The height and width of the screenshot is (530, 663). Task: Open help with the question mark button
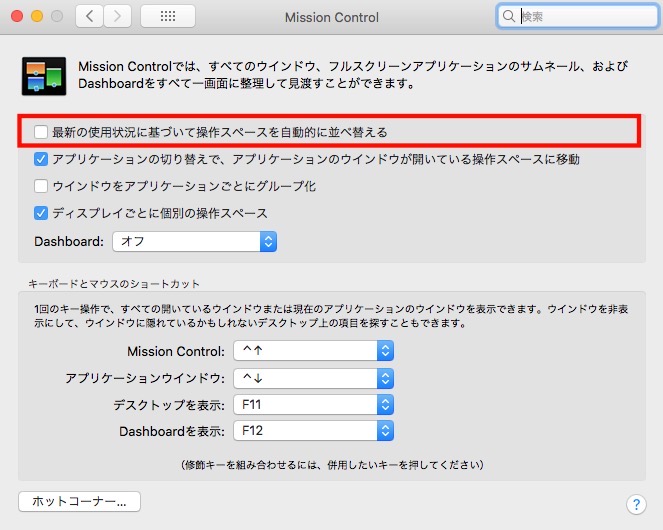pyautogui.click(x=636, y=504)
